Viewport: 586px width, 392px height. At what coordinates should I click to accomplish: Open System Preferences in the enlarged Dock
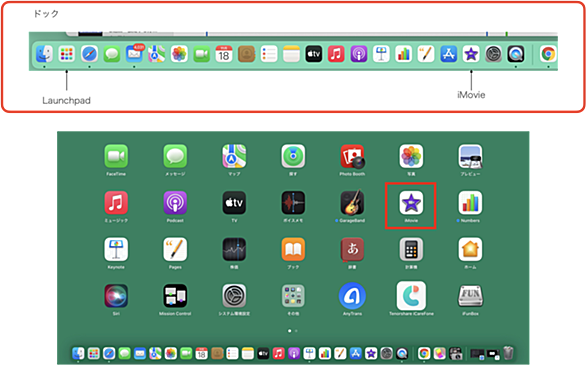click(493, 54)
